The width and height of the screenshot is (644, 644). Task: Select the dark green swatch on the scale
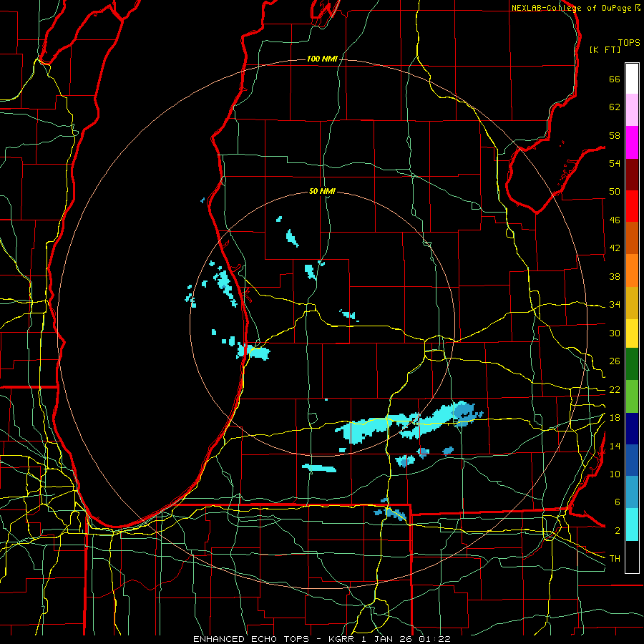[632, 364]
